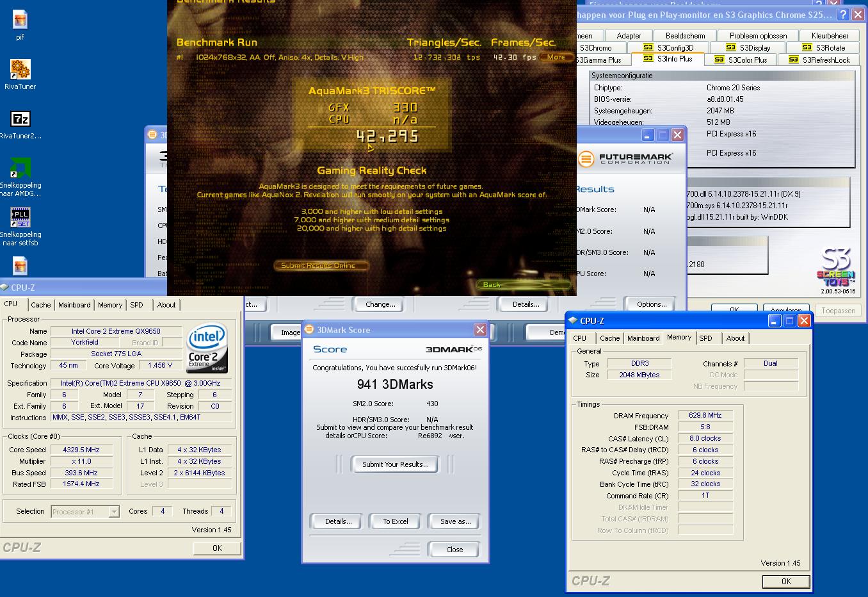Select the S3Info Plus tab
The height and width of the screenshot is (597, 868).
click(x=668, y=59)
